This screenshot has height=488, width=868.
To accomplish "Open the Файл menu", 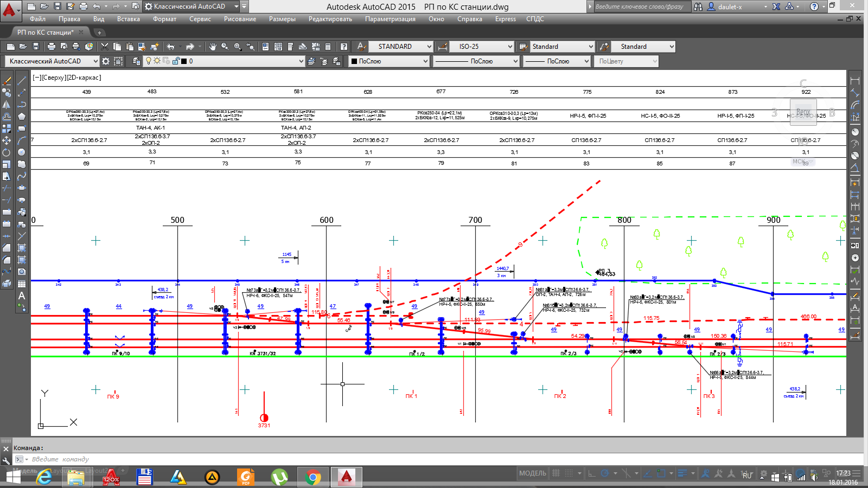I will point(38,19).
